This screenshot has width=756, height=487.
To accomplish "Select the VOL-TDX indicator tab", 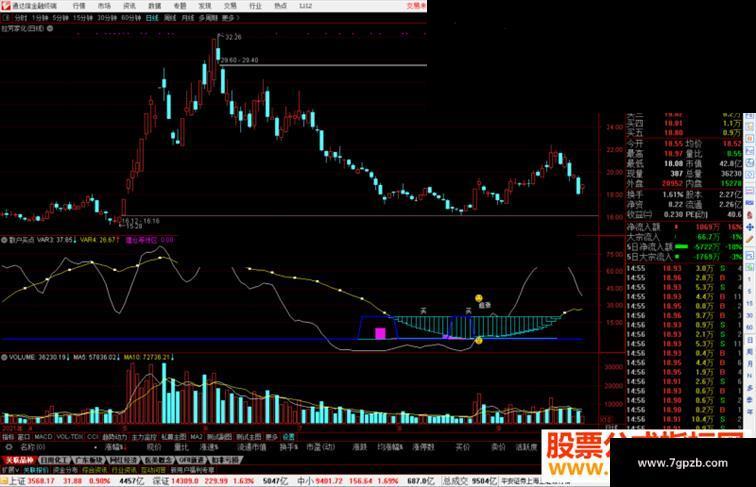I will tap(70, 437).
